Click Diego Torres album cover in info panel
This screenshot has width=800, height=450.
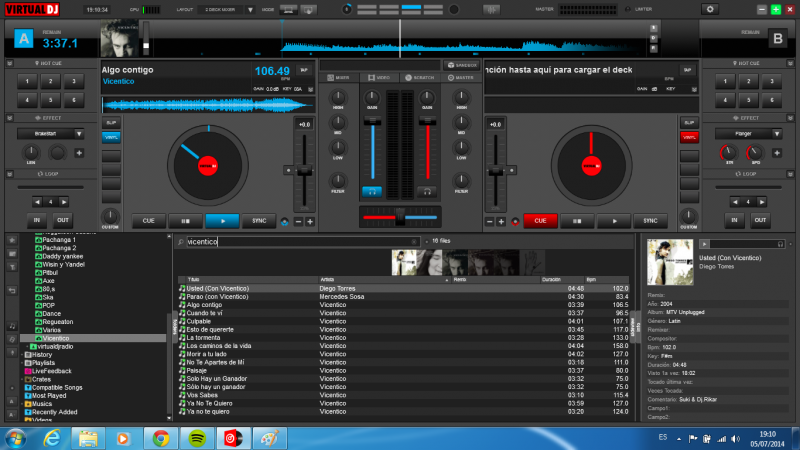tap(670, 262)
